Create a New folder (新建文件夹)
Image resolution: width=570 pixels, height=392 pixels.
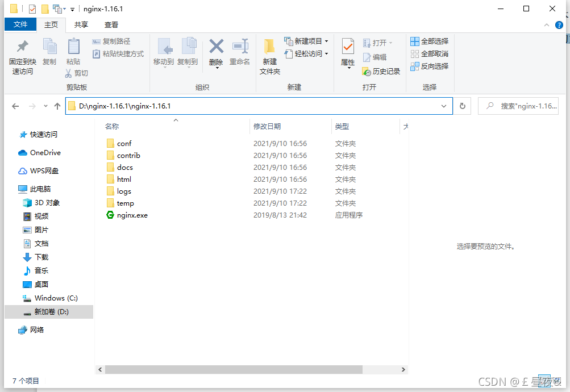pos(270,57)
